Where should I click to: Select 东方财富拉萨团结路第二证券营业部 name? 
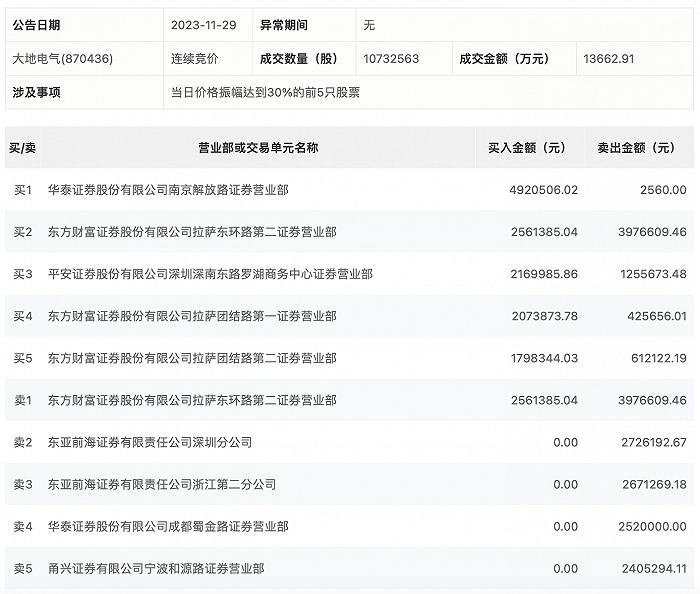(x=192, y=358)
